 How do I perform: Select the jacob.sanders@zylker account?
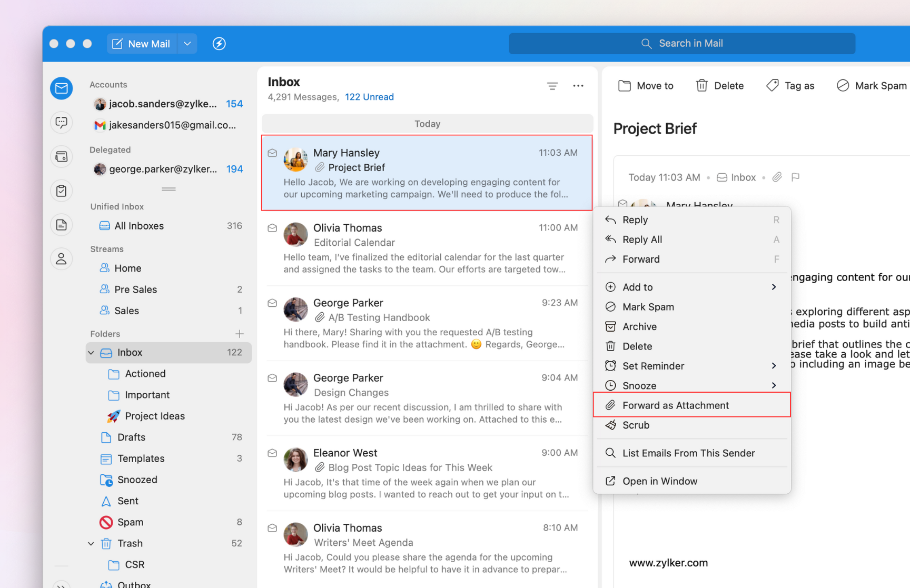pos(168,104)
